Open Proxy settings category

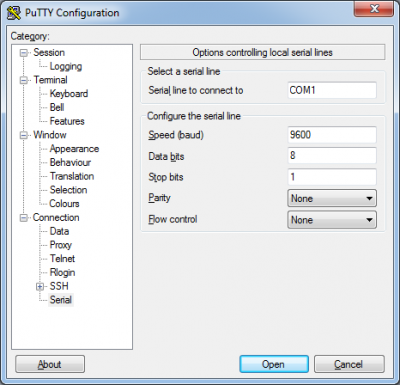coord(61,245)
